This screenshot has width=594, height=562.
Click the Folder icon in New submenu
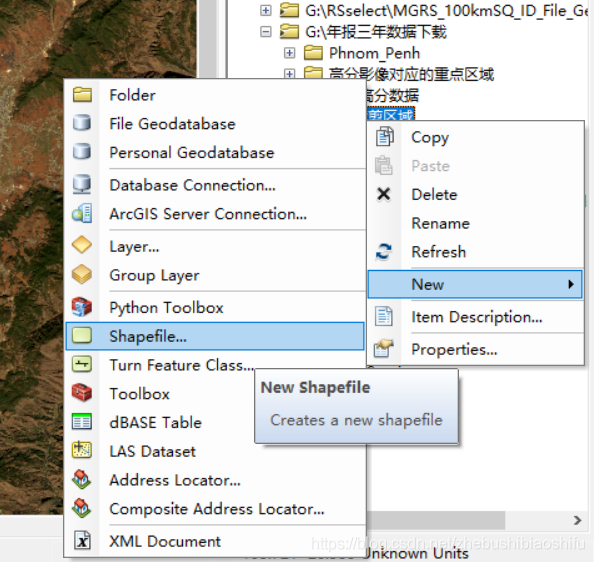(82, 95)
